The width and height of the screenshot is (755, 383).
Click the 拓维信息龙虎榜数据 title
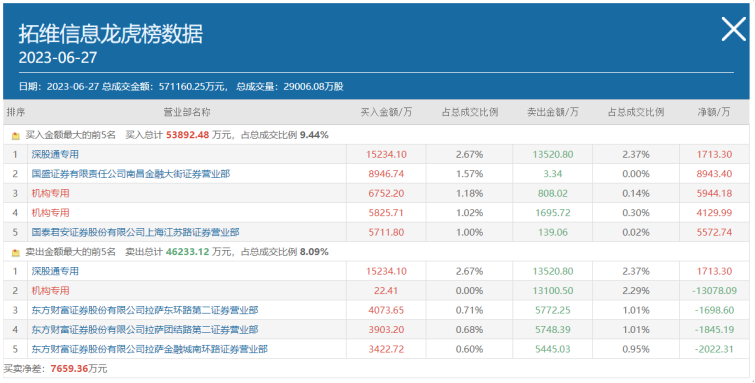pos(111,34)
